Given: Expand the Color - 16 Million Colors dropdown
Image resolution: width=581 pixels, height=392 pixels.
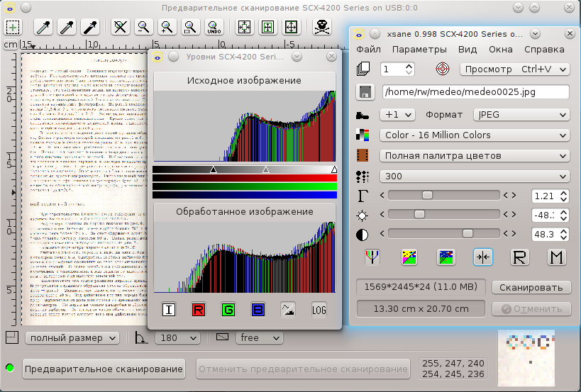Looking at the screenshot, I should click(475, 135).
